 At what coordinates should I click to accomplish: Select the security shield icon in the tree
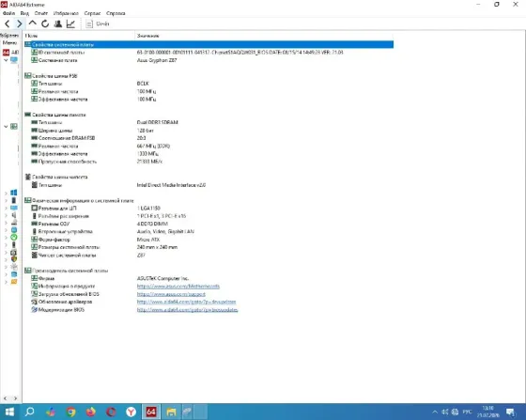point(14,259)
